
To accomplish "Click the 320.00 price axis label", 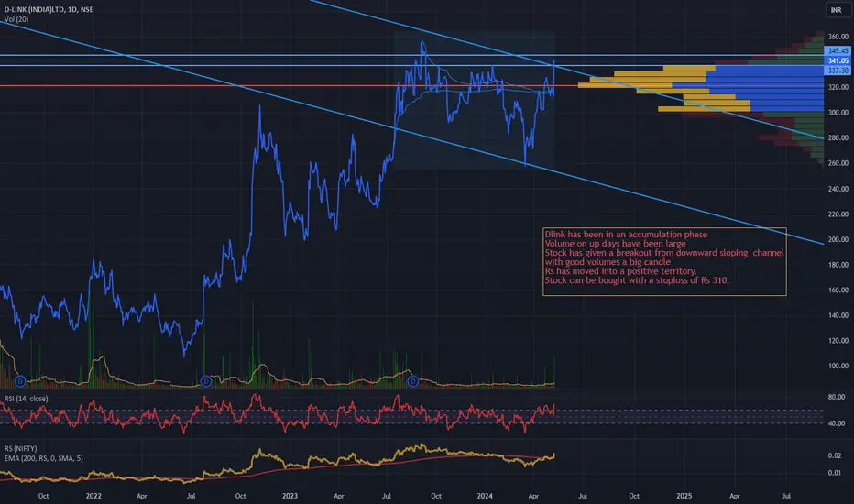I will click(838, 87).
